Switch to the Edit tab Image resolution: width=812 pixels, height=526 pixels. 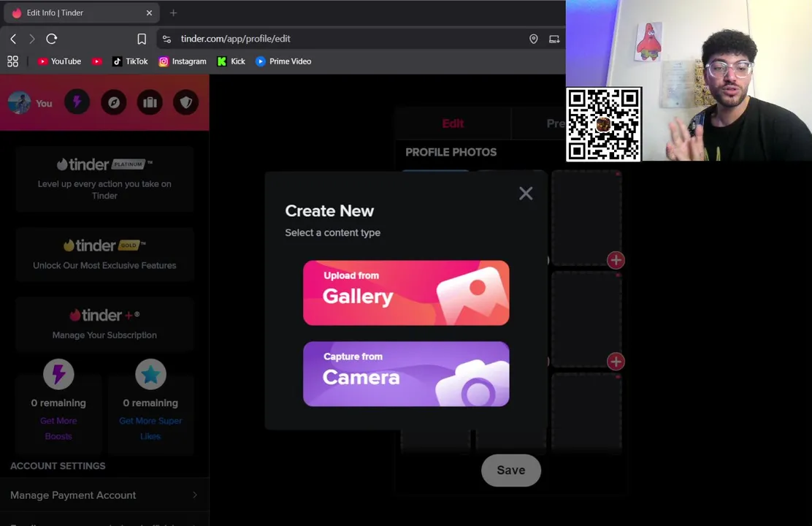453,123
